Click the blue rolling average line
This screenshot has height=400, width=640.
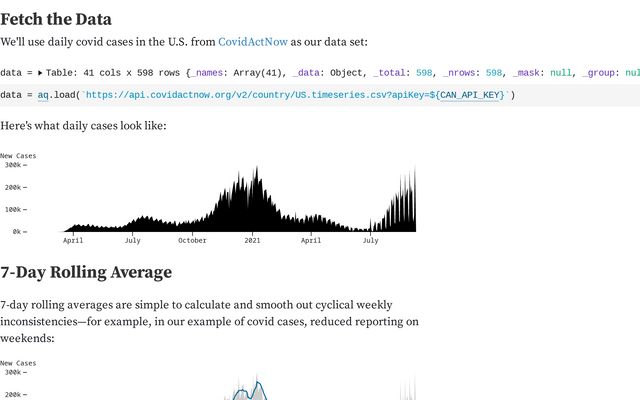(258, 385)
